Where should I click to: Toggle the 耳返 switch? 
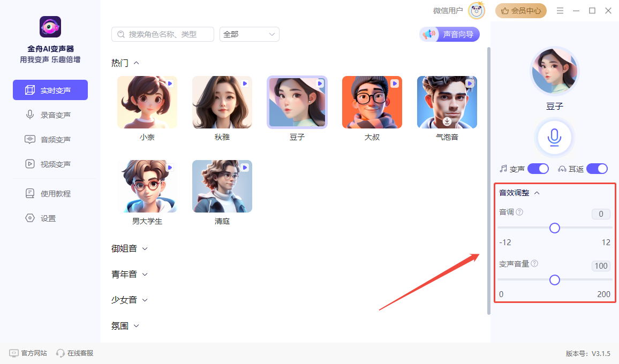point(597,169)
